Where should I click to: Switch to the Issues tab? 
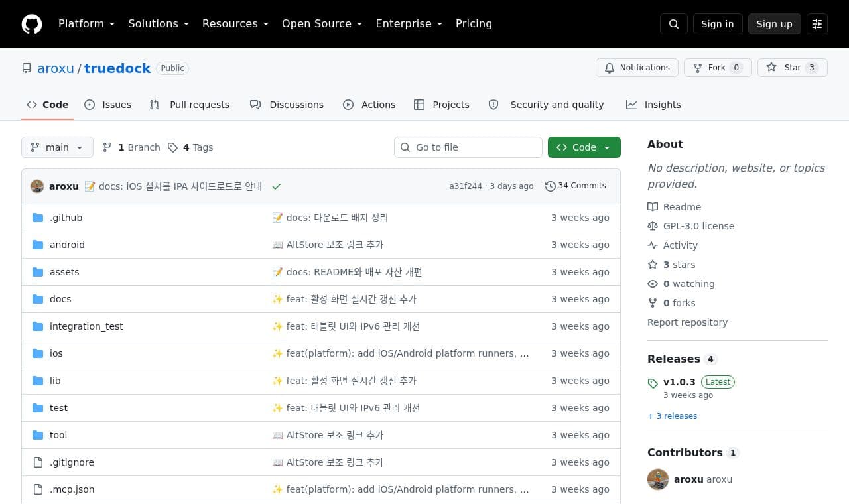tap(108, 105)
